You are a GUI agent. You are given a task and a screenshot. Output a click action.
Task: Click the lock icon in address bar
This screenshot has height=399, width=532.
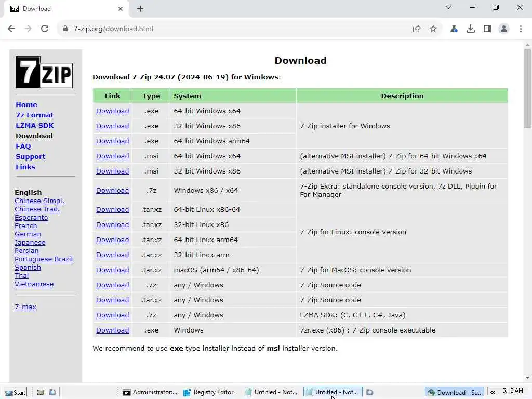pyautogui.click(x=65, y=29)
